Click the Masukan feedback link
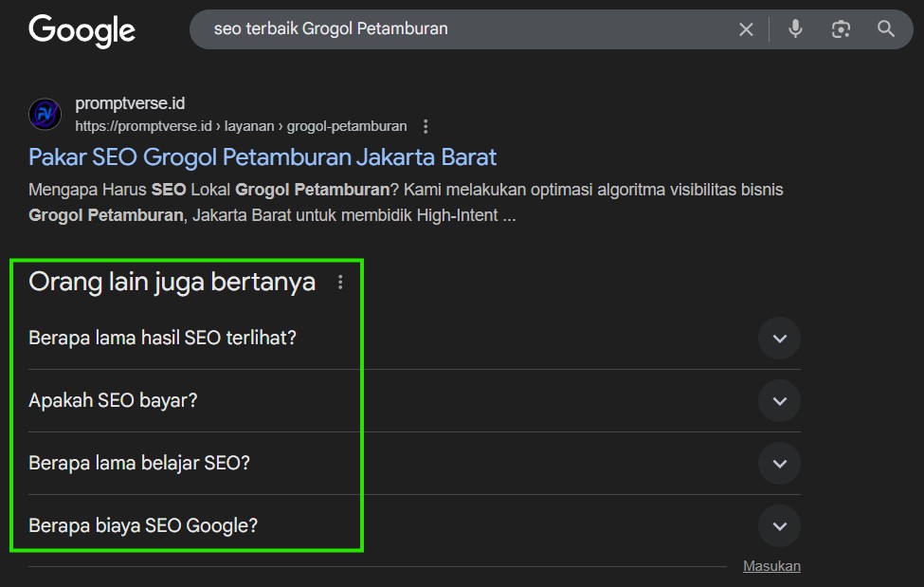Viewport: 924px width, 587px height. coord(770,565)
